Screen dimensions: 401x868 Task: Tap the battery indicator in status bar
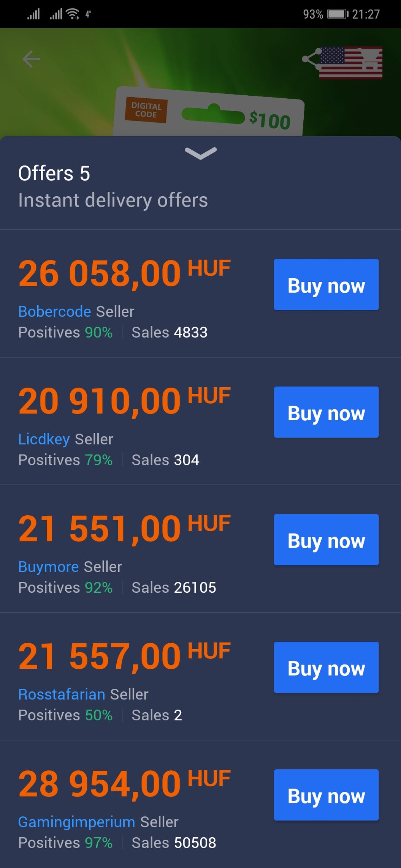point(338,14)
